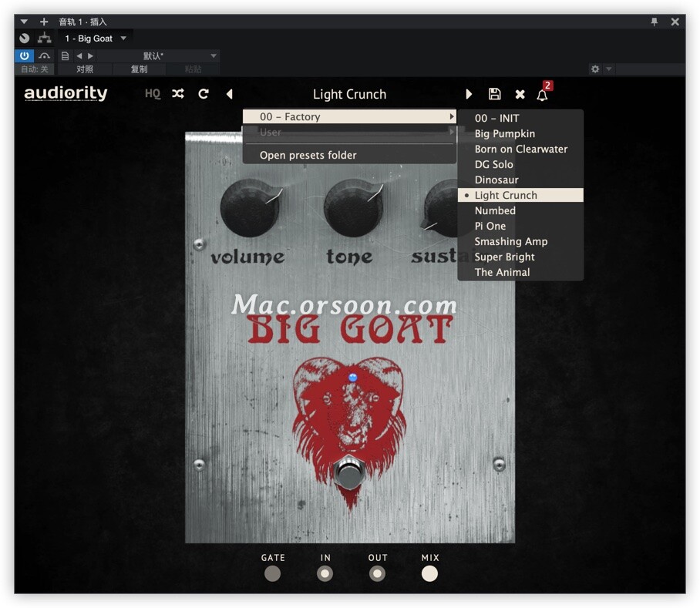Viewport: 700px width, 608px height.
Task: Open the User presets submenu
Action: coord(349,132)
